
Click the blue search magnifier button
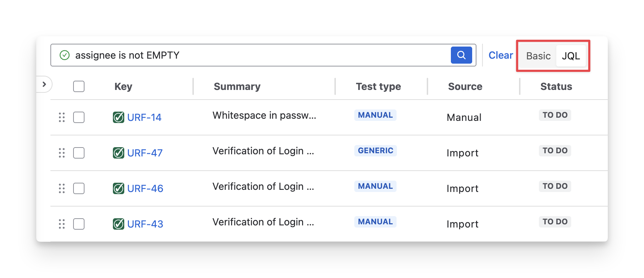[461, 55]
